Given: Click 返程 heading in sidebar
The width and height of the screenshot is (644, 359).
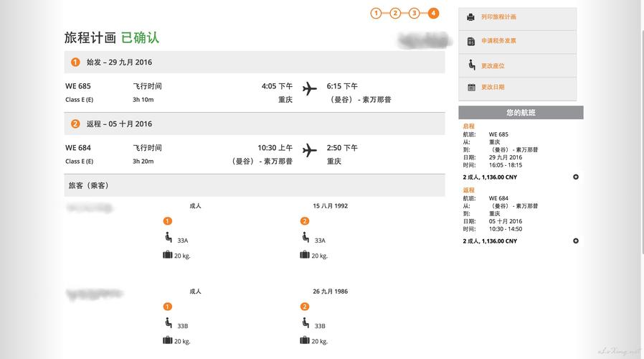Looking at the screenshot, I should coord(468,190).
